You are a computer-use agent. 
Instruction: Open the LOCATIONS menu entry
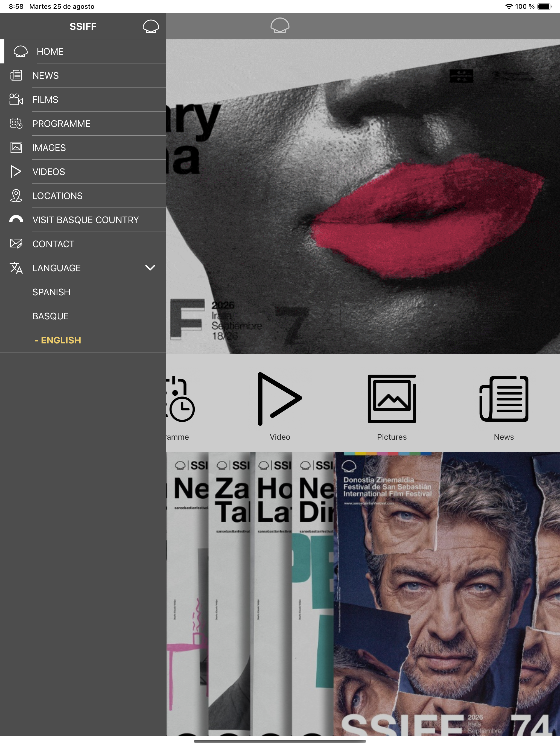pyautogui.click(x=83, y=196)
